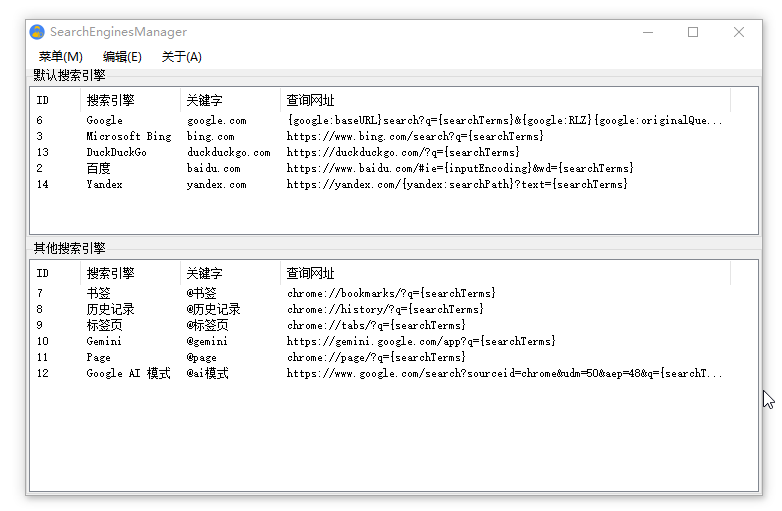
Task: Click 关键字 header in default engines table
Action: point(230,100)
